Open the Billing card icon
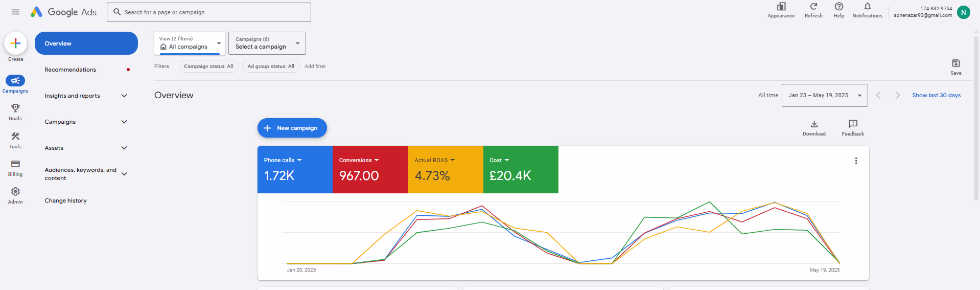 pos(15,164)
